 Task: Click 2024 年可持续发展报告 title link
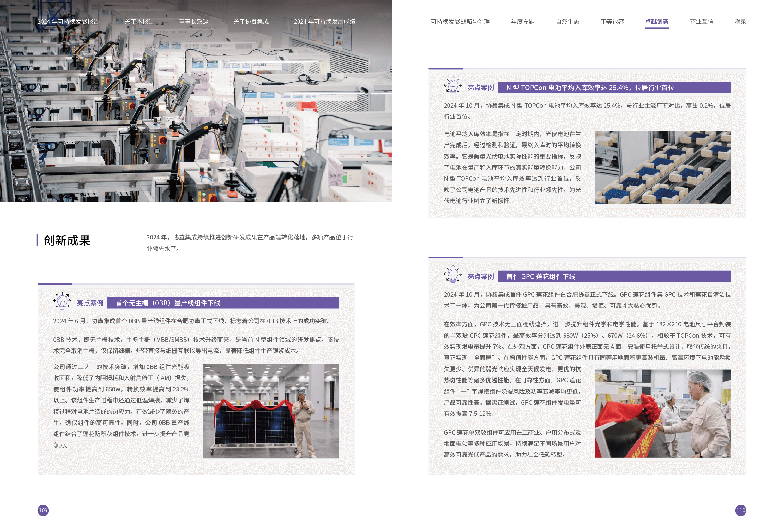(x=68, y=21)
